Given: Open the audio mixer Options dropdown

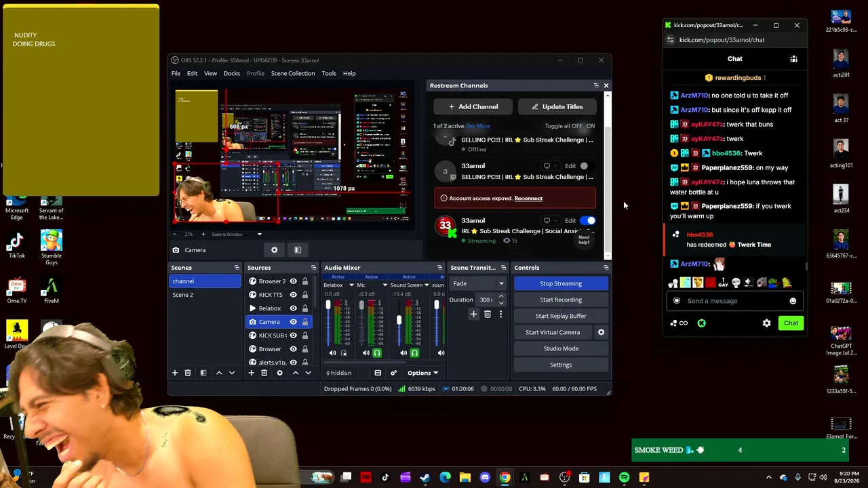Looking at the screenshot, I should pyautogui.click(x=422, y=373).
